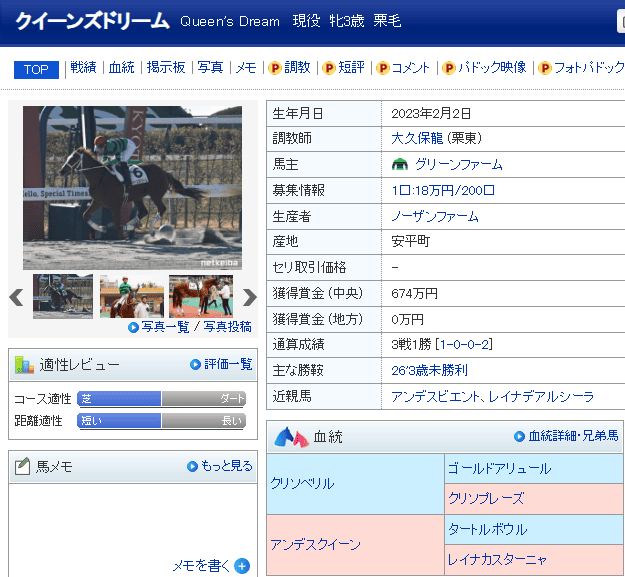Open dam アンデスクイーン pedigree link
The image size is (625, 577).
click(316, 545)
